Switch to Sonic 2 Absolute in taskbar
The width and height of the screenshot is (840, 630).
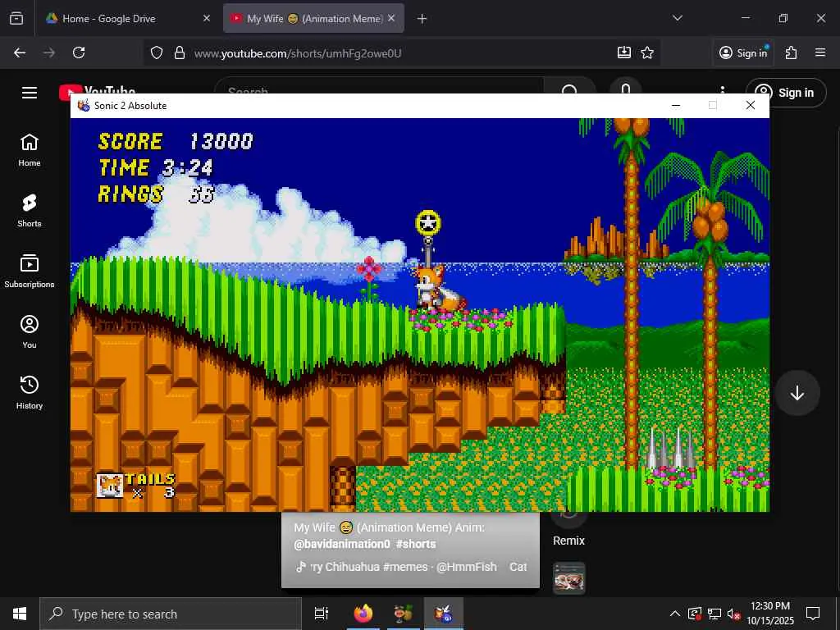pyautogui.click(x=444, y=614)
